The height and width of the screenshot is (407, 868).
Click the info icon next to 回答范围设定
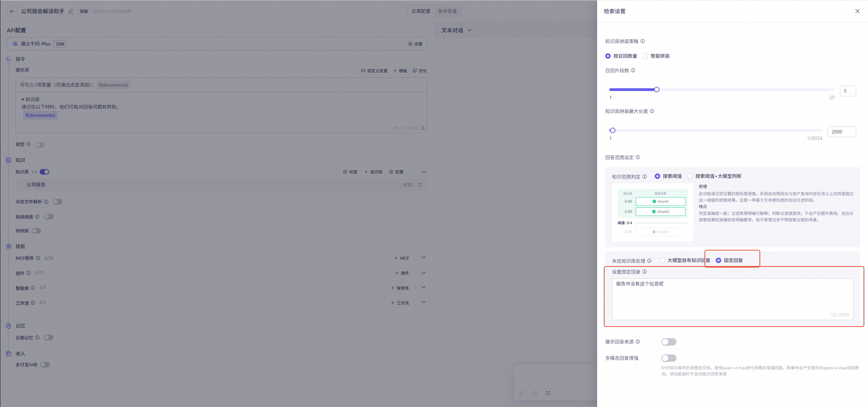point(638,157)
